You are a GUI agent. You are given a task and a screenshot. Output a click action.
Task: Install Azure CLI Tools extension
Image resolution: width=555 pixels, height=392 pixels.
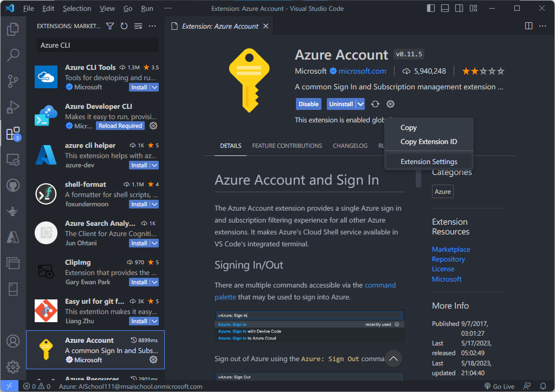pos(139,87)
